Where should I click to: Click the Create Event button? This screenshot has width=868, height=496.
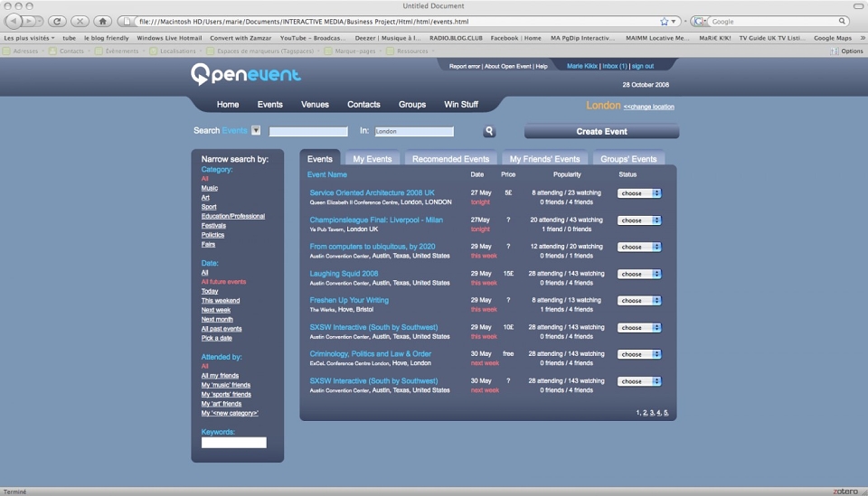click(x=602, y=131)
